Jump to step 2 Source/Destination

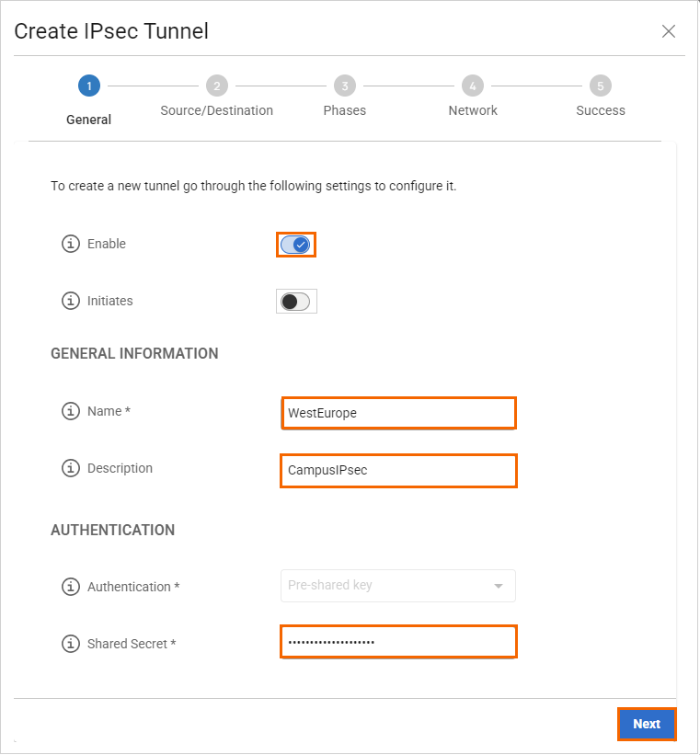coord(217,86)
